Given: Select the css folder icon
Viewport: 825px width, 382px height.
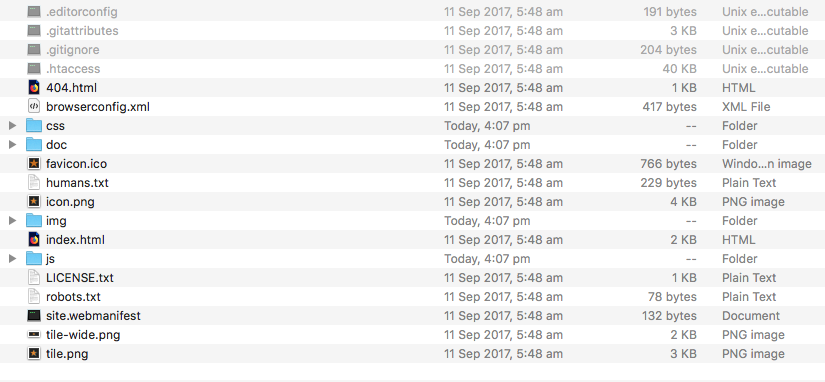Looking at the screenshot, I should [x=34, y=126].
